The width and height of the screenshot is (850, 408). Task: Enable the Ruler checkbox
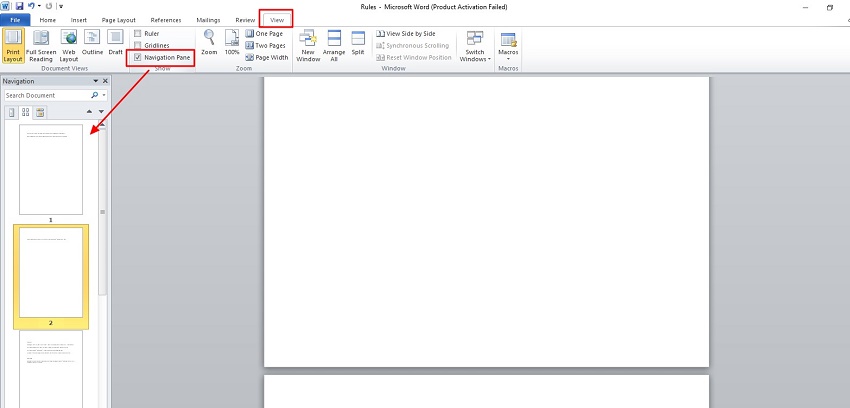138,34
